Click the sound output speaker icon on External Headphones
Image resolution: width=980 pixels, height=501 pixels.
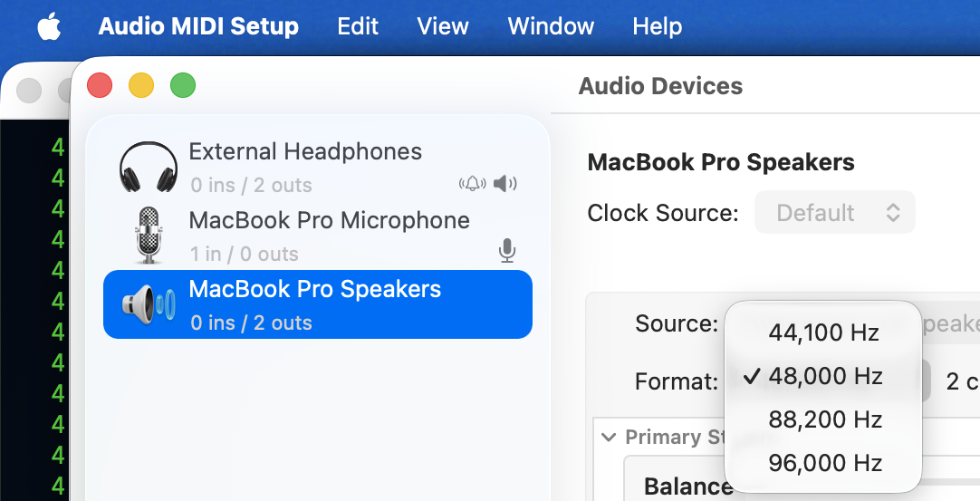(504, 185)
